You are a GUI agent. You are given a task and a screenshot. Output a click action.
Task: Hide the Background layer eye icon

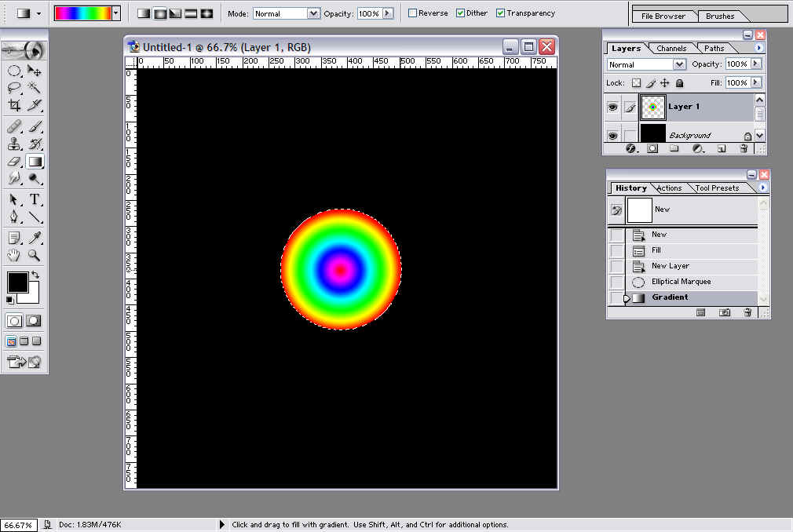[x=612, y=136]
